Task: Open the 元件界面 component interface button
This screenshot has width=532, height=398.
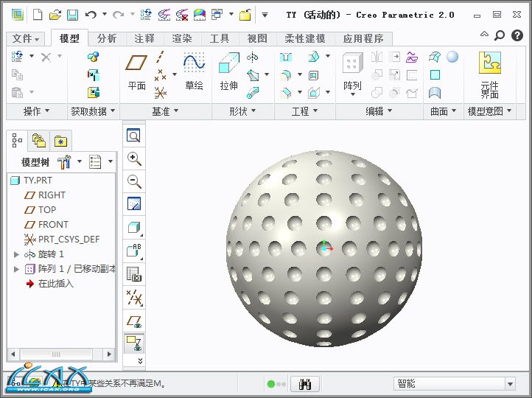Action: click(489, 74)
